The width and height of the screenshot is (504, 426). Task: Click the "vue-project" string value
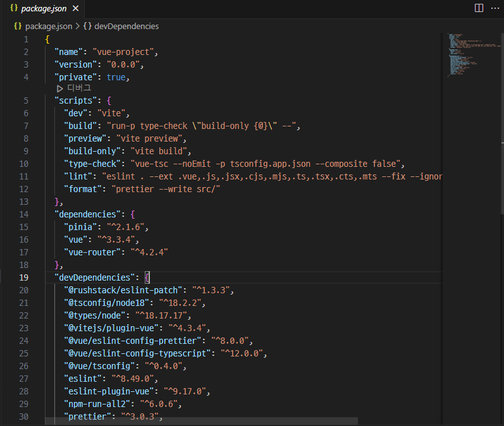[123, 52]
